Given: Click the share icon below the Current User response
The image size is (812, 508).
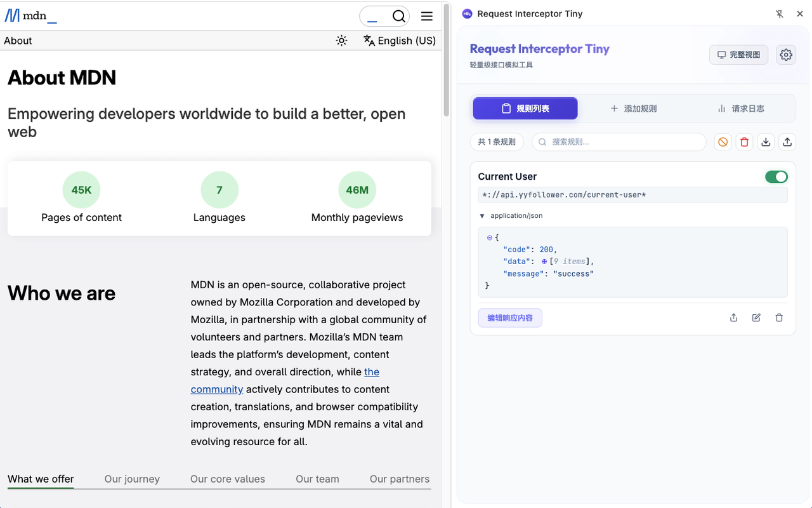Looking at the screenshot, I should tap(733, 317).
